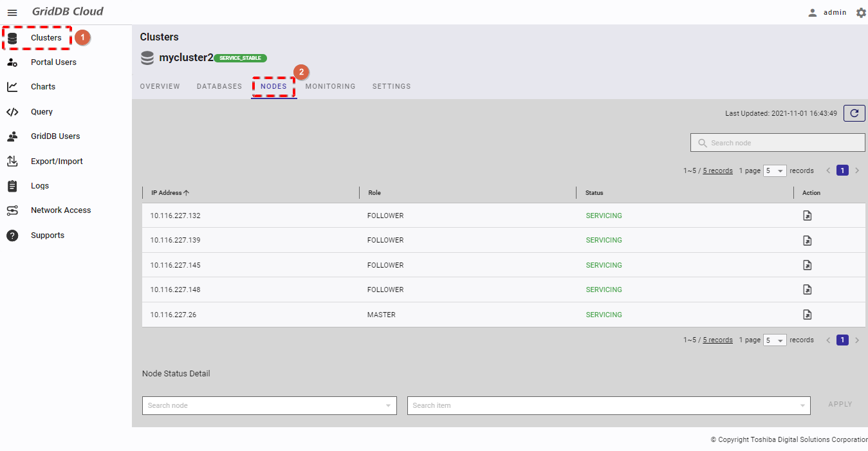This screenshot has width=868, height=451.
Task: Refresh the node list
Action: (x=854, y=113)
